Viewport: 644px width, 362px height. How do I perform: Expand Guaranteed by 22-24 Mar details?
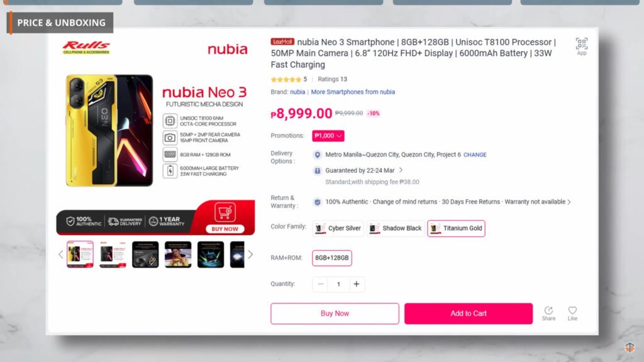click(x=401, y=170)
